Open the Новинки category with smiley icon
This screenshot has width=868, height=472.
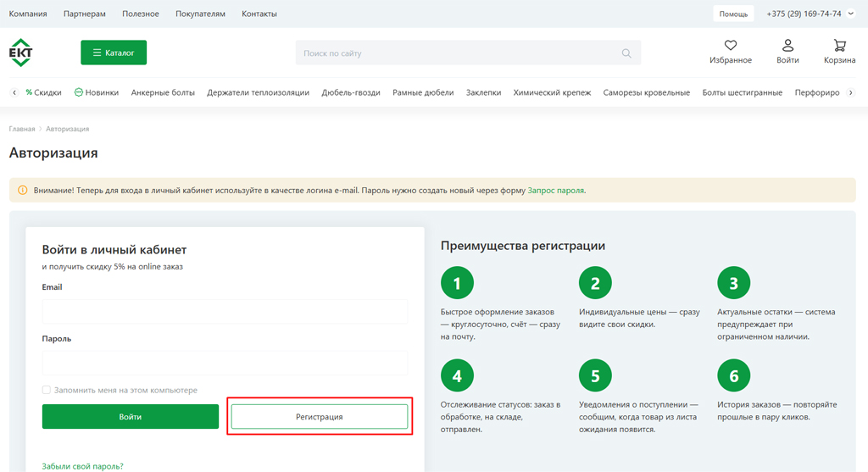click(97, 92)
